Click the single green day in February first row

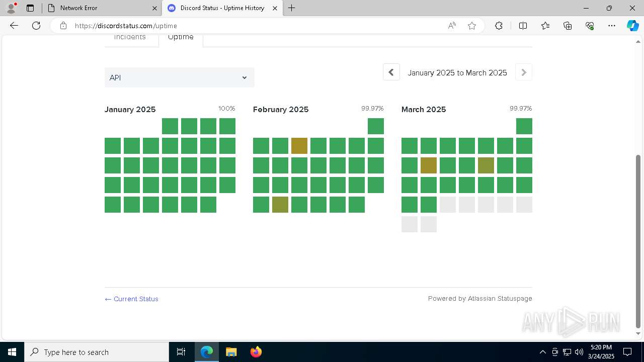point(376,126)
